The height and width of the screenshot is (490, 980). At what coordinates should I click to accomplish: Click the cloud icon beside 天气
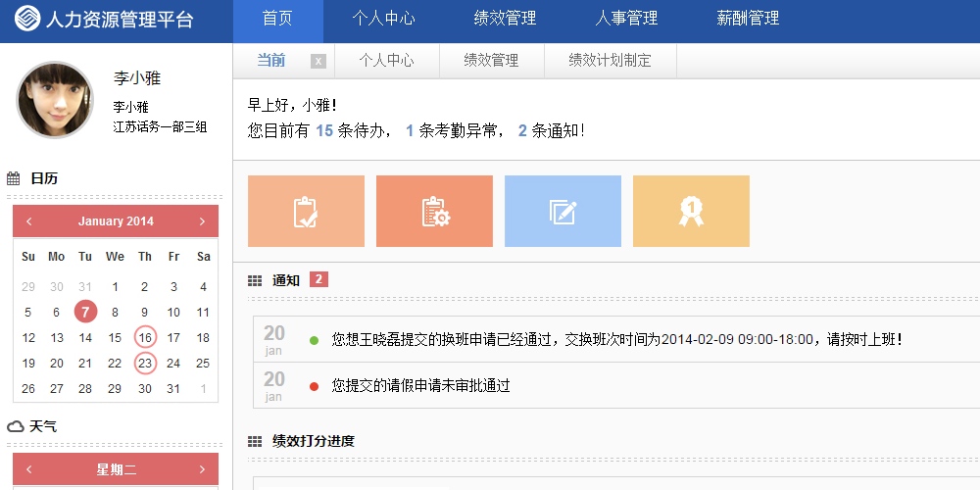(16, 426)
